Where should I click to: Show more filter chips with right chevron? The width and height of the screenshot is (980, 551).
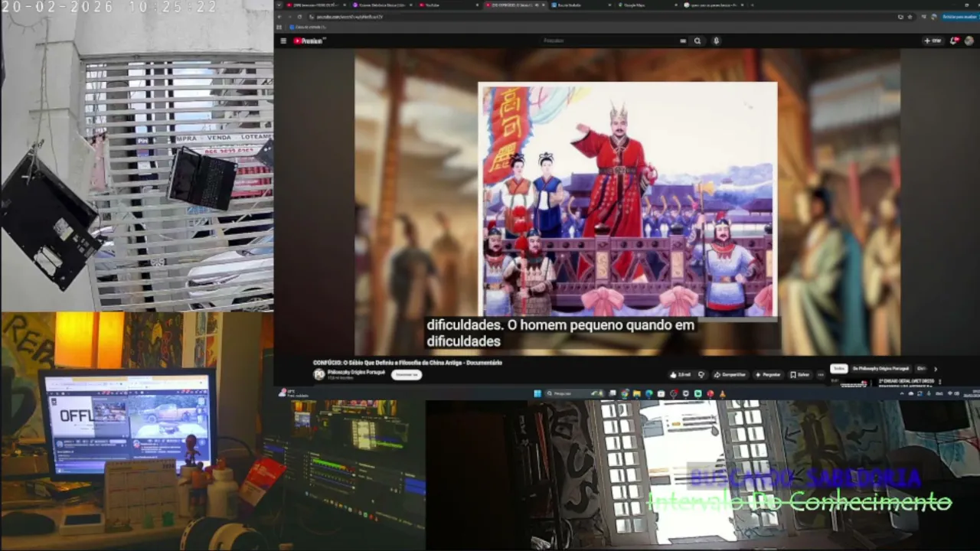coord(935,369)
